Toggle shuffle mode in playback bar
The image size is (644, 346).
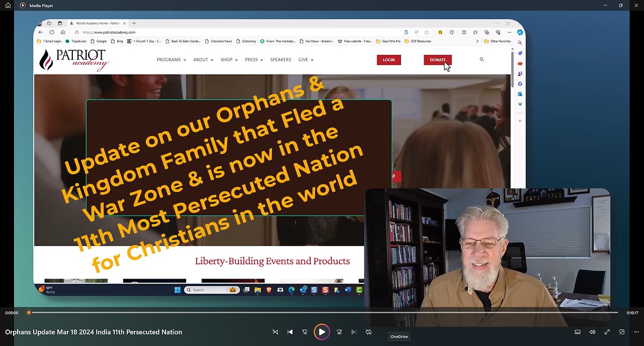[x=275, y=332]
